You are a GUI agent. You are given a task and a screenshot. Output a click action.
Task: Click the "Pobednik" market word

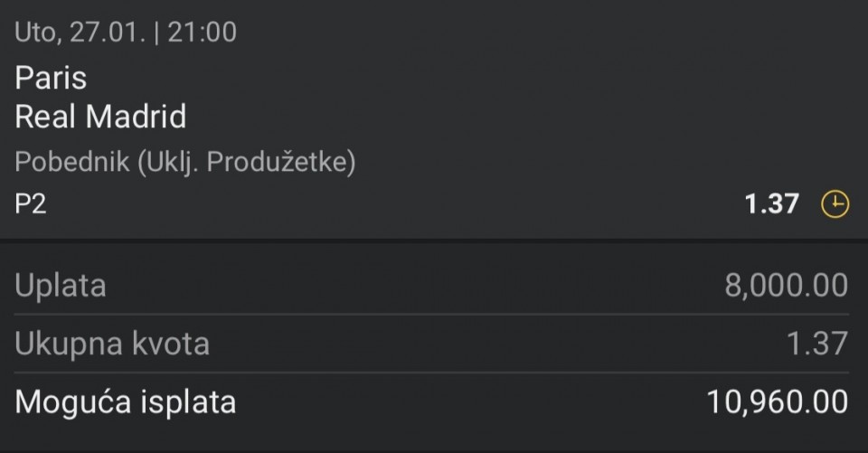pos(72,163)
